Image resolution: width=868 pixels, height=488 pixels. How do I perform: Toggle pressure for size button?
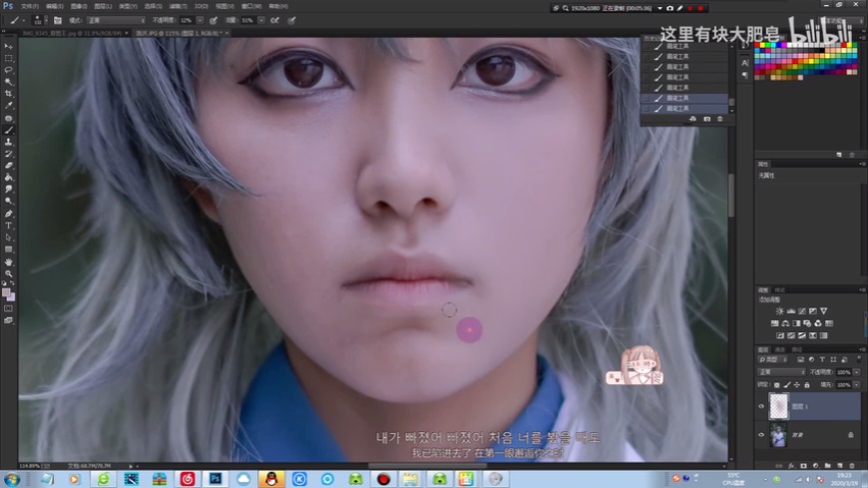point(291,21)
